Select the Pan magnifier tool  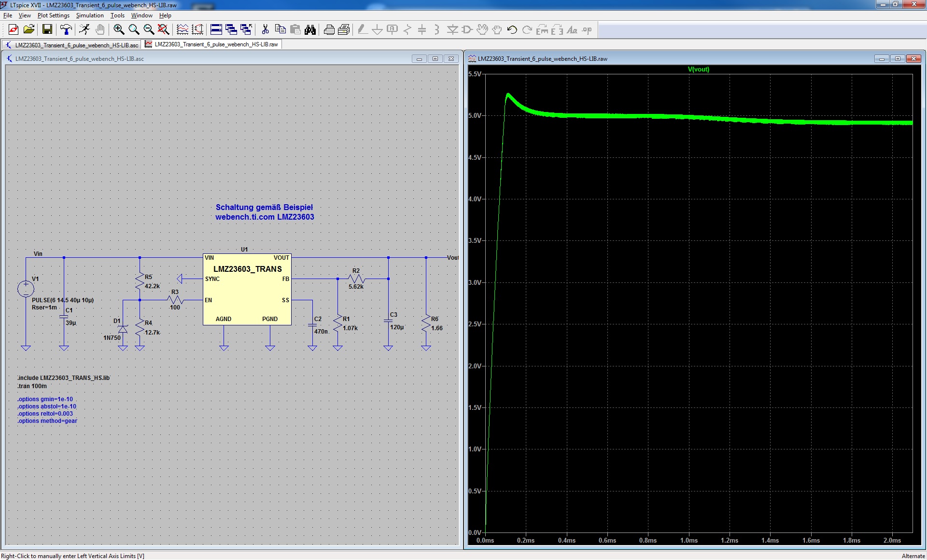point(134,30)
